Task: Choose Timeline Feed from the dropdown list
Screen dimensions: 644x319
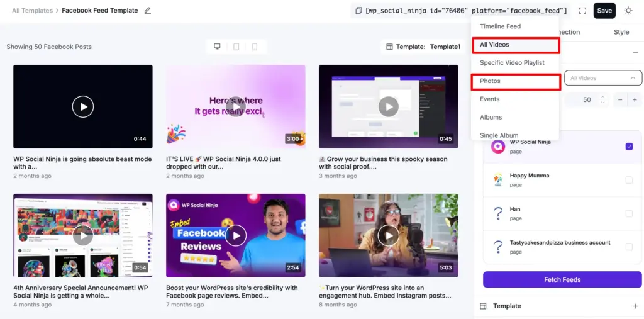Action: 515,26
